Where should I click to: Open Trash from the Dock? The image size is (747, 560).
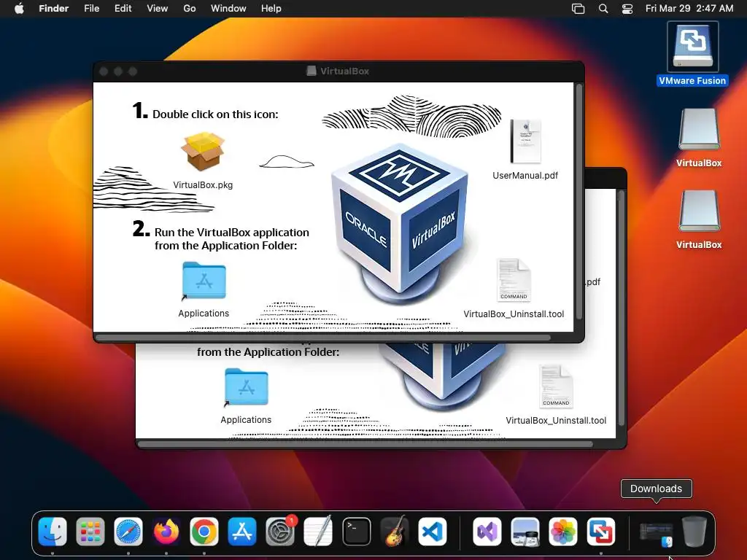694,531
